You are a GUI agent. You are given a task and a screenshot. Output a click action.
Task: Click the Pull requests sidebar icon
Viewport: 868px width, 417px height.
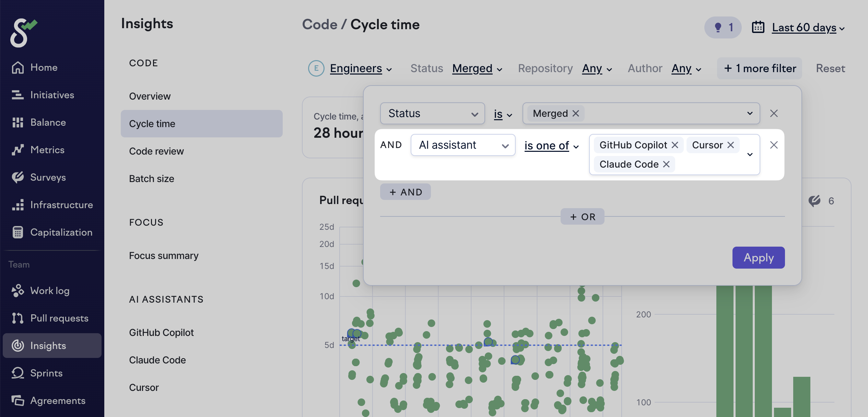[x=17, y=318]
